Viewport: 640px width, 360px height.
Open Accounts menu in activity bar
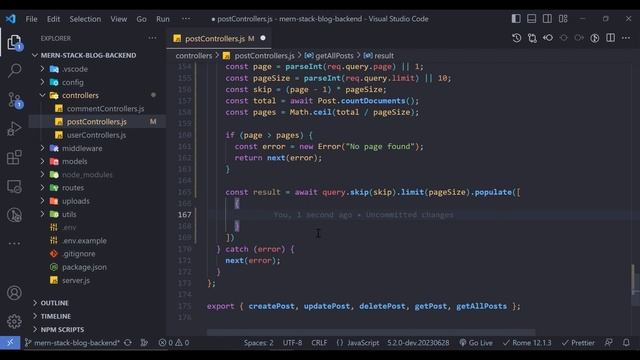(14, 293)
